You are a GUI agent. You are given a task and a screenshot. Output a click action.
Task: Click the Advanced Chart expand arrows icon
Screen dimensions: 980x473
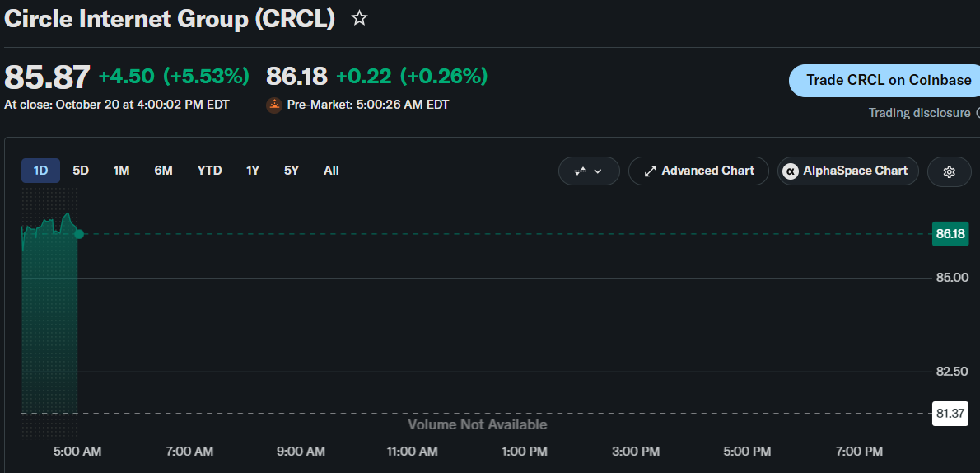[x=650, y=171]
